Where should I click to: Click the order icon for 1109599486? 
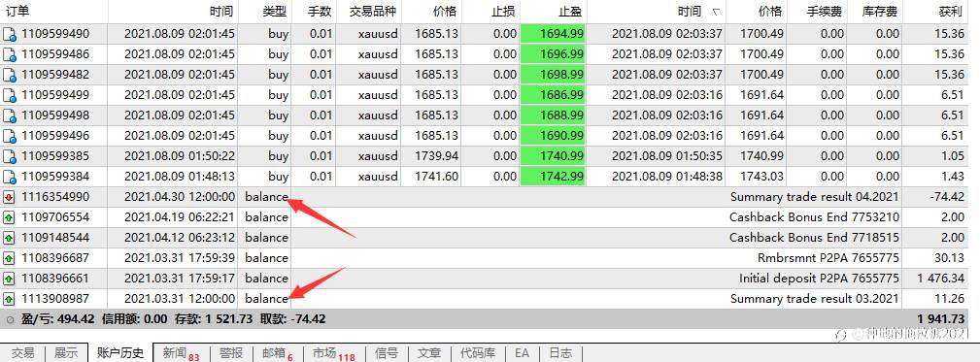10,55
